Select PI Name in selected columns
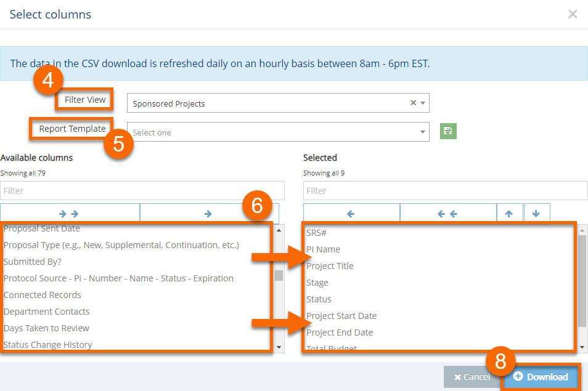This screenshot has height=391, width=588. click(x=323, y=249)
